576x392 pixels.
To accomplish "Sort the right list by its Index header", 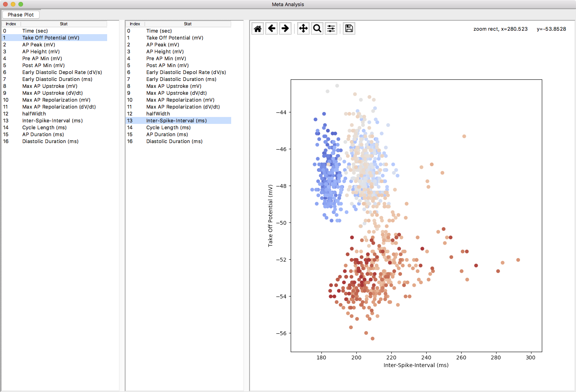I will click(x=135, y=24).
